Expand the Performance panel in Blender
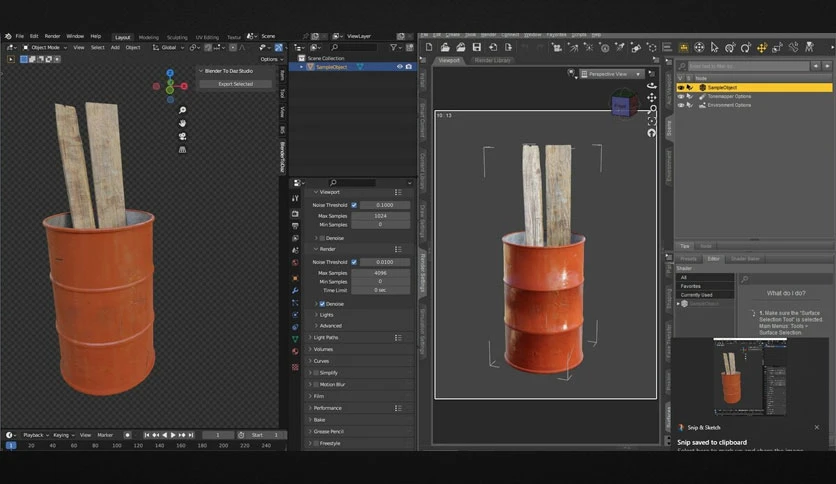 tap(327, 408)
